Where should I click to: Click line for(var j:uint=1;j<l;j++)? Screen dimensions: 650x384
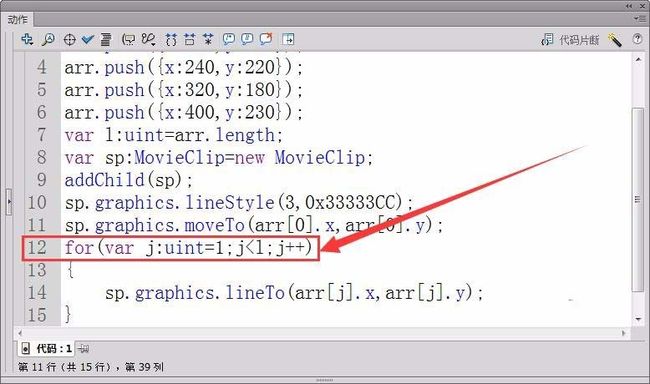tap(188, 248)
